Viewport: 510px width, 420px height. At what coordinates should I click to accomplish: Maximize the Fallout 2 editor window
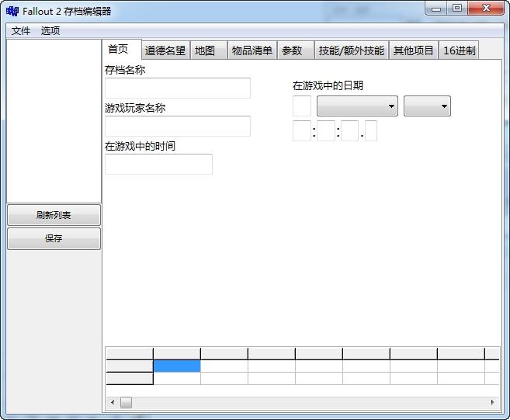tap(457, 9)
